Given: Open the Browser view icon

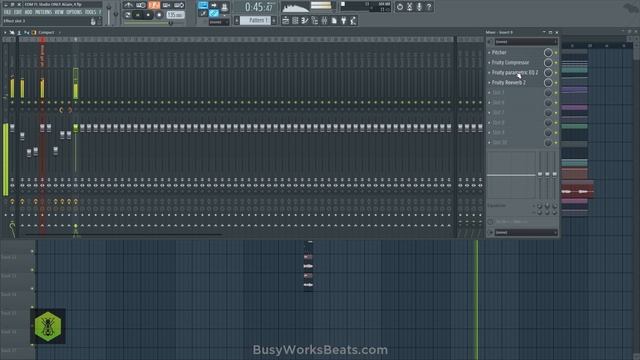Looking at the screenshot, I should (x=315, y=20).
